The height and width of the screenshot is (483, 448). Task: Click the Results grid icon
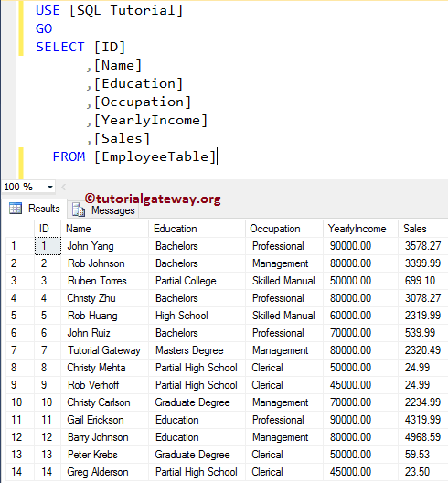pos(16,209)
